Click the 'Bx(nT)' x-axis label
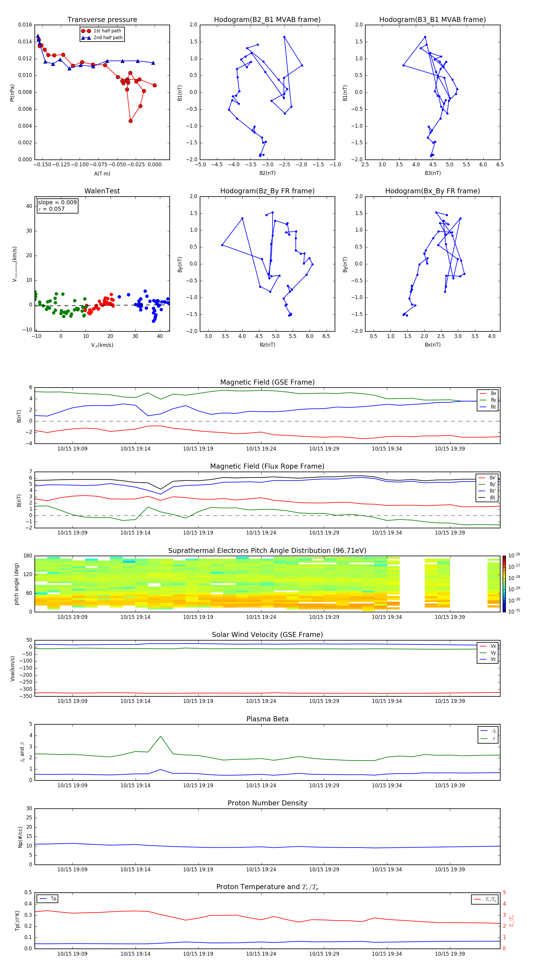Viewport: 535px width, 980px height. 432,345
